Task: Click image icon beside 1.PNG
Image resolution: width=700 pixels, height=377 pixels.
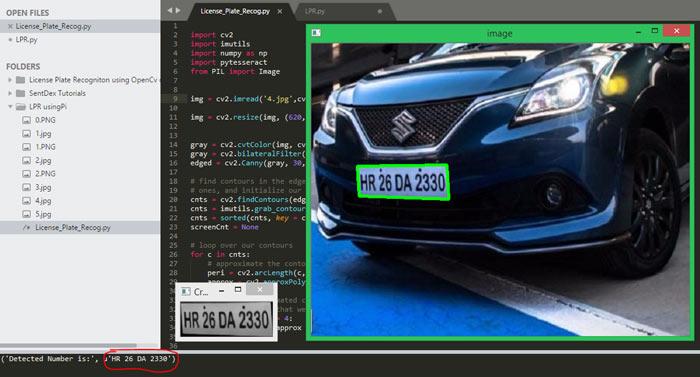Action: (27, 147)
